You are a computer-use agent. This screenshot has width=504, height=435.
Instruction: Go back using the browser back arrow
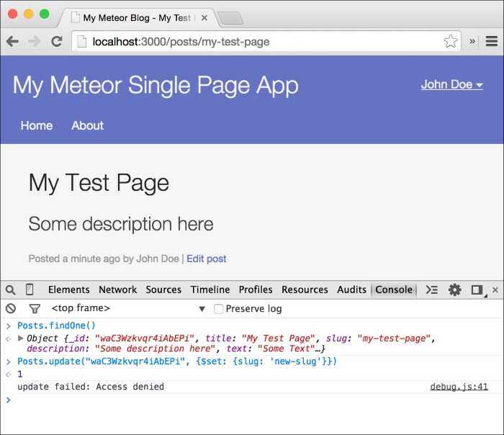coord(12,42)
